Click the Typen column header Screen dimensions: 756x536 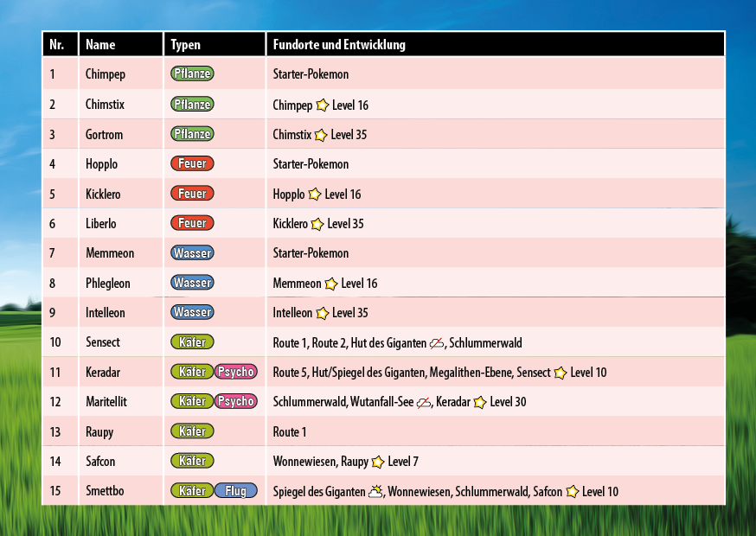186,45
